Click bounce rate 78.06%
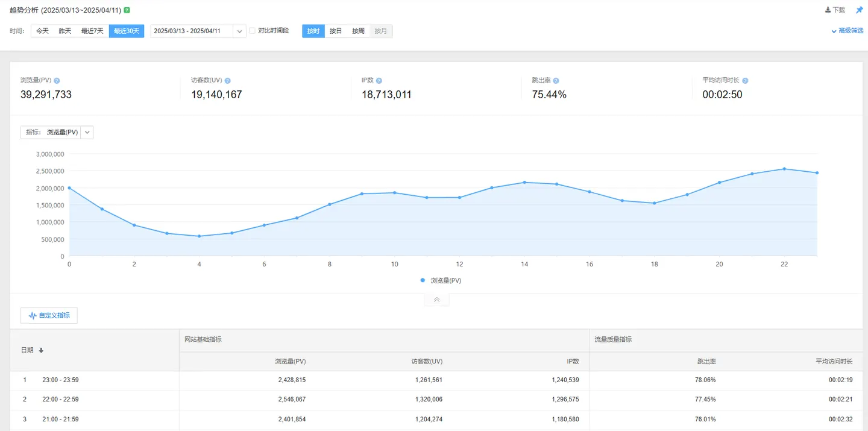The height and width of the screenshot is (431, 868). pos(706,380)
